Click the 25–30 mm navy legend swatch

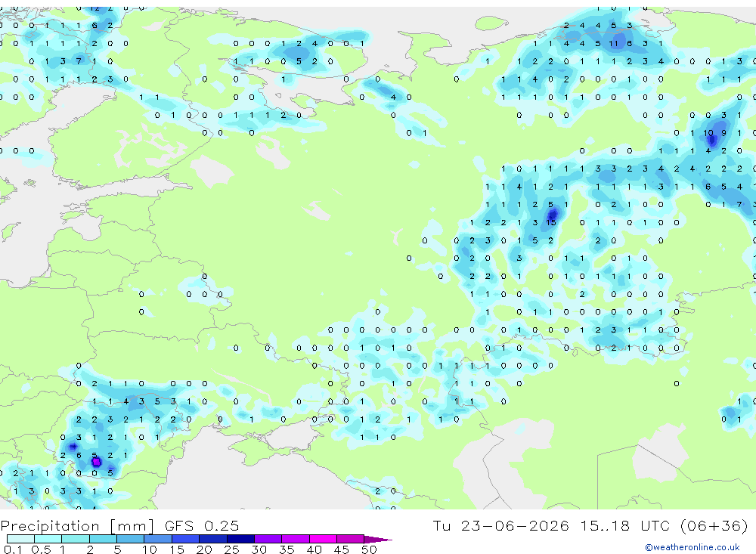pyautogui.click(x=240, y=539)
